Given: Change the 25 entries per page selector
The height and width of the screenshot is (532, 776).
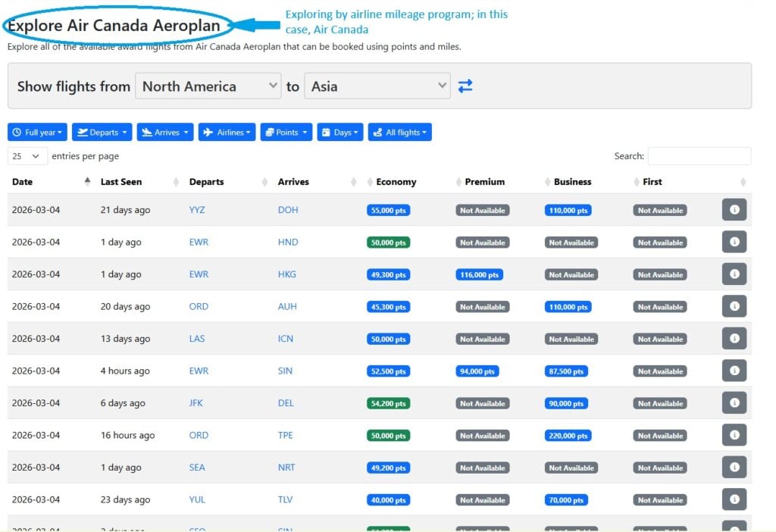Looking at the screenshot, I should (x=27, y=156).
